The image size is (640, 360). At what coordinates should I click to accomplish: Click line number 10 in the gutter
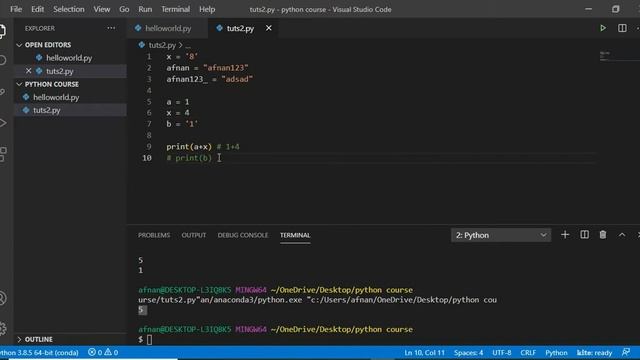click(x=147, y=158)
